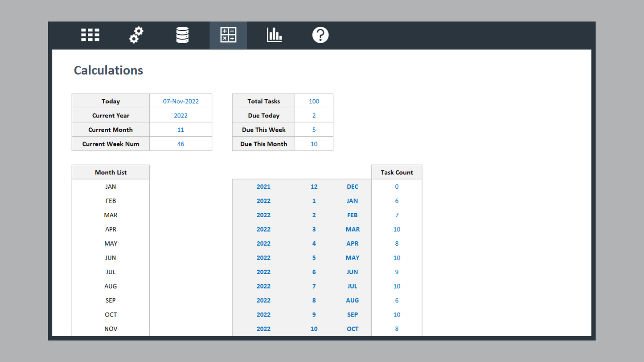Select the Total Tasks value 100
The height and width of the screenshot is (362, 644).
click(x=314, y=101)
